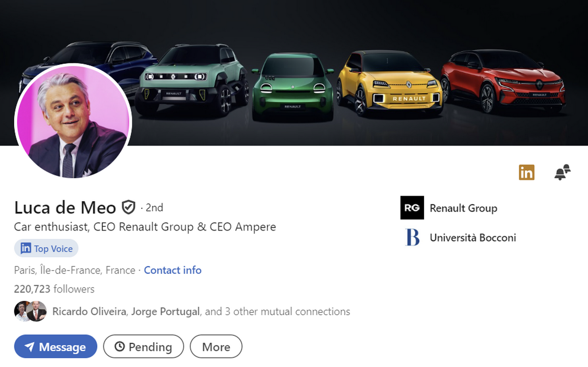Click the Università Bocconi logo icon
The height and width of the screenshot is (367, 588).
click(x=412, y=237)
